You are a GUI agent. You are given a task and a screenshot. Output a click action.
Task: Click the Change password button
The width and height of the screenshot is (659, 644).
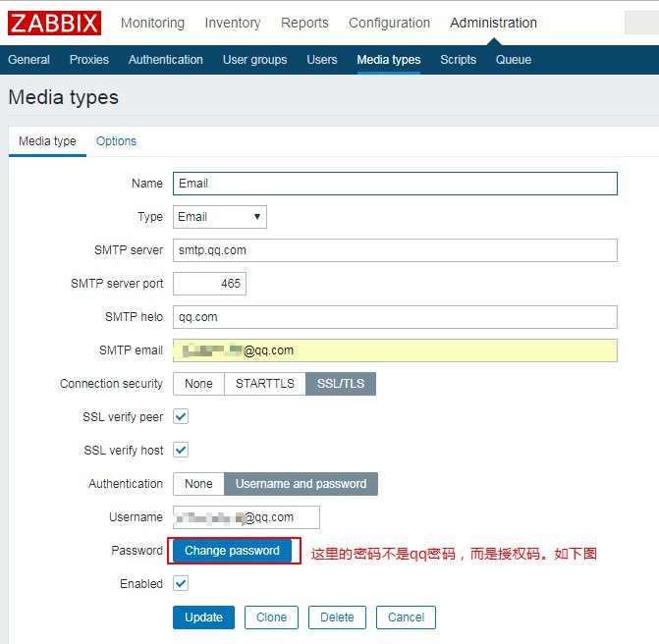232,551
